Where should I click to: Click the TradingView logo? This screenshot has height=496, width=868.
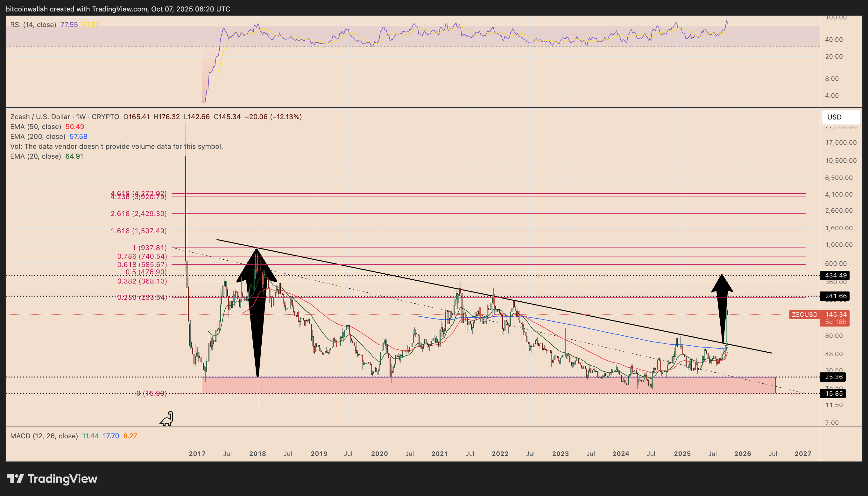[52, 478]
